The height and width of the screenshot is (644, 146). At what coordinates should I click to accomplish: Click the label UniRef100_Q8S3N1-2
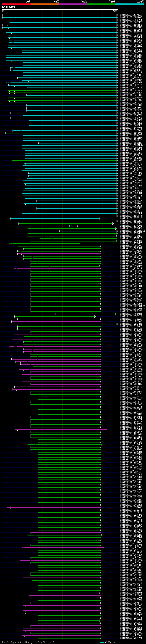coord(132,231)
